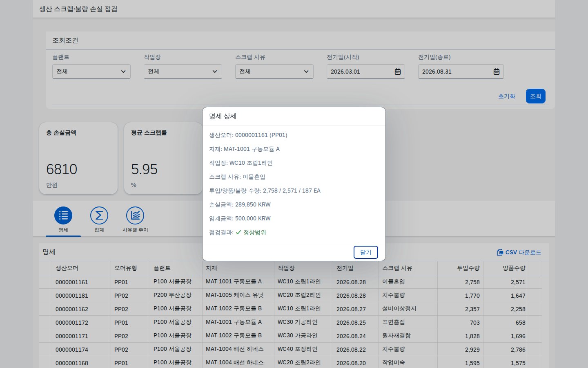This screenshot has width=588, height=368.
Task: Click the 손실금액: 289,850 KRW line in dialog
Action: tap(240, 204)
